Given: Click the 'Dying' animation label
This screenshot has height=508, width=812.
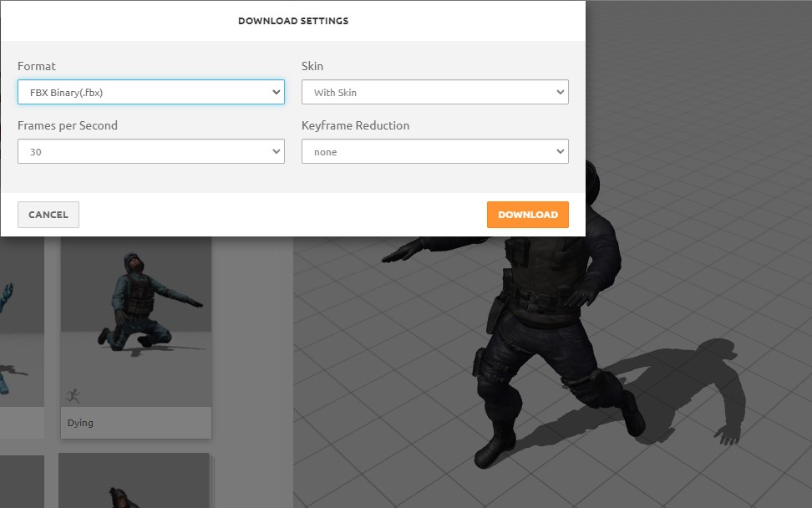Looking at the screenshot, I should coord(80,423).
